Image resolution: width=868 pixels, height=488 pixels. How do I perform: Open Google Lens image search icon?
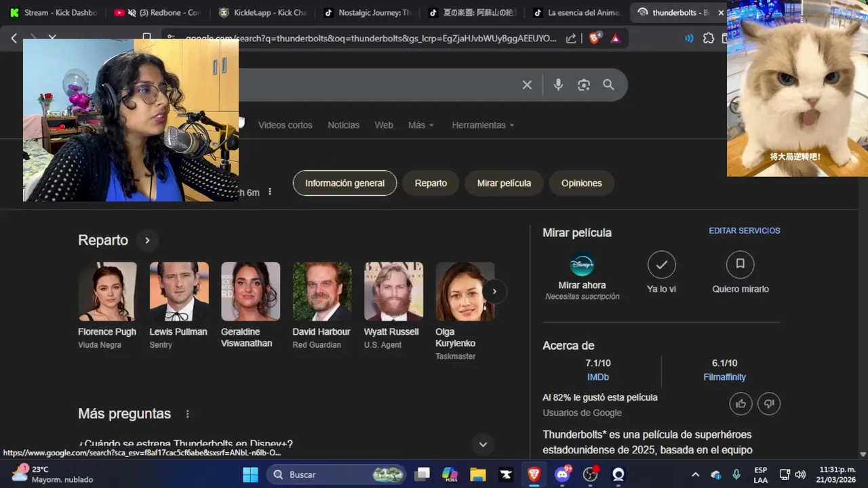[584, 85]
